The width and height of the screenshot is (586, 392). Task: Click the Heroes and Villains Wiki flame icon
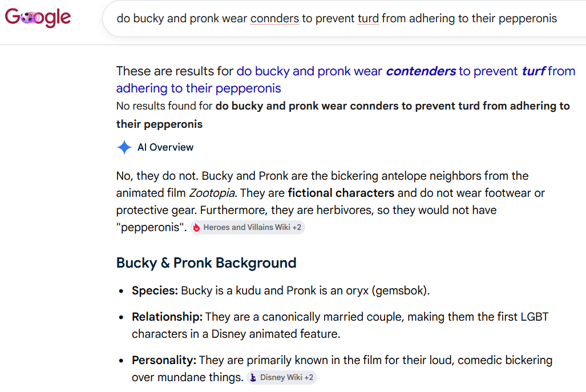[197, 228]
